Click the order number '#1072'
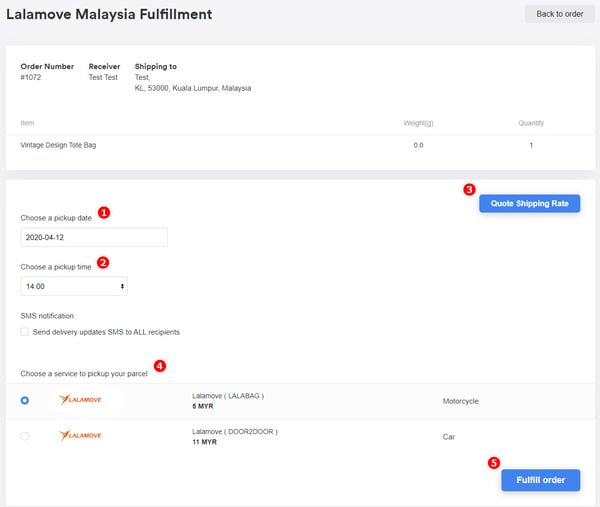 click(31, 77)
